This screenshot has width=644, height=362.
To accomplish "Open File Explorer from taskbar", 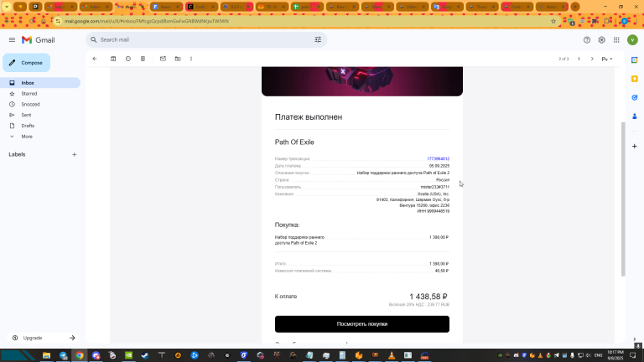I will click(46, 355).
